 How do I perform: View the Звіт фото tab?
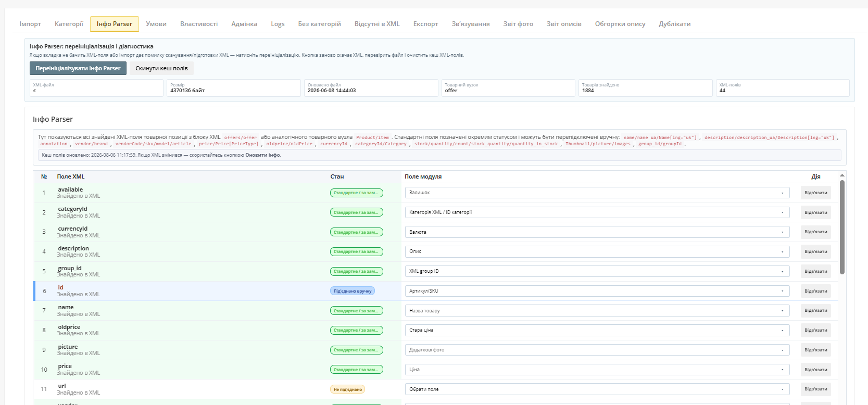(518, 24)
